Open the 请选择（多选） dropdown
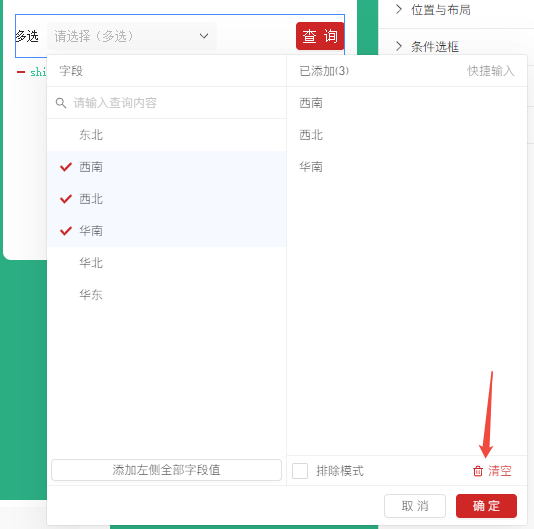This screenshot has width=534, height=529. (132, 36)
